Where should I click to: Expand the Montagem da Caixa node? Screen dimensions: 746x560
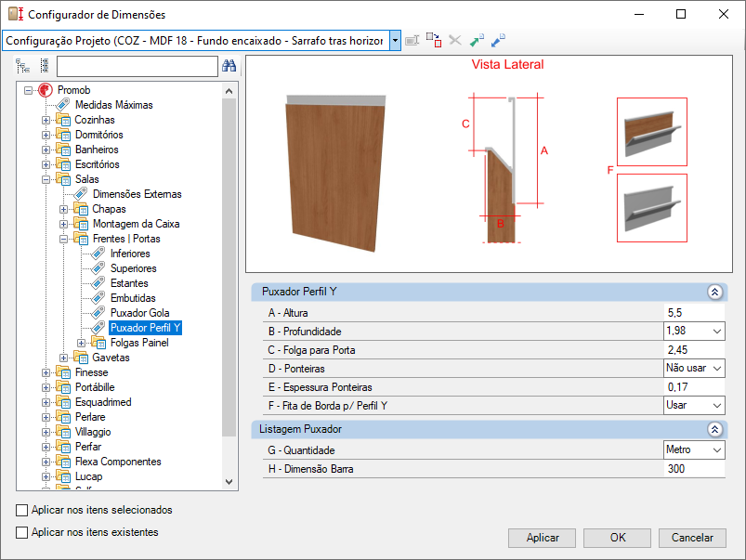pyautogui.click(x=63, y=224)
